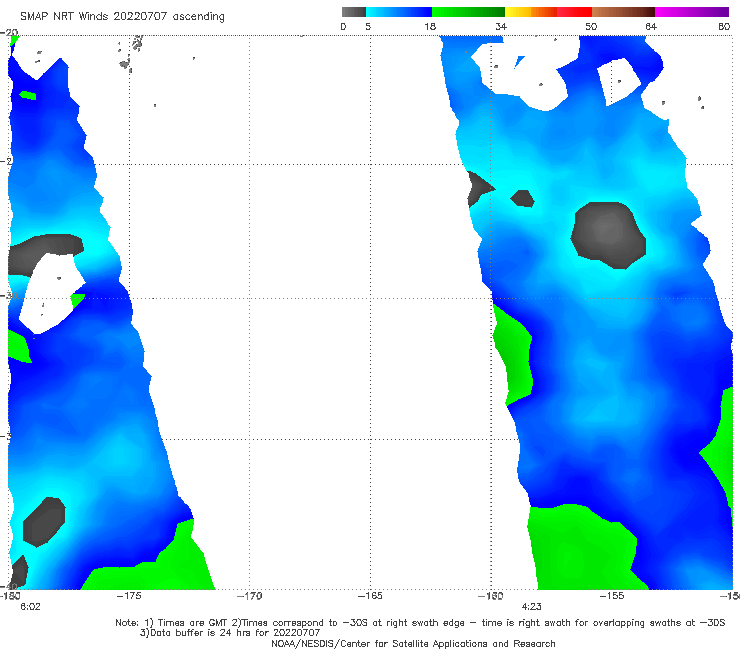Image resolution: width=740 pixels, height=650 pixels.
Task: Click the gray patch in the lower part of the left swath
Action: [x=44, y=522]
